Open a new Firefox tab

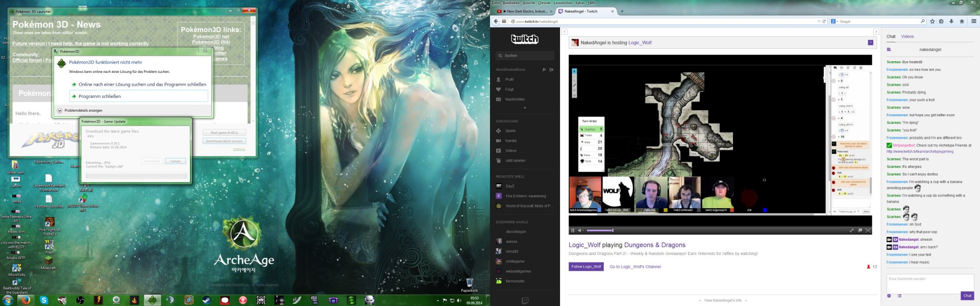pos(622,11)
